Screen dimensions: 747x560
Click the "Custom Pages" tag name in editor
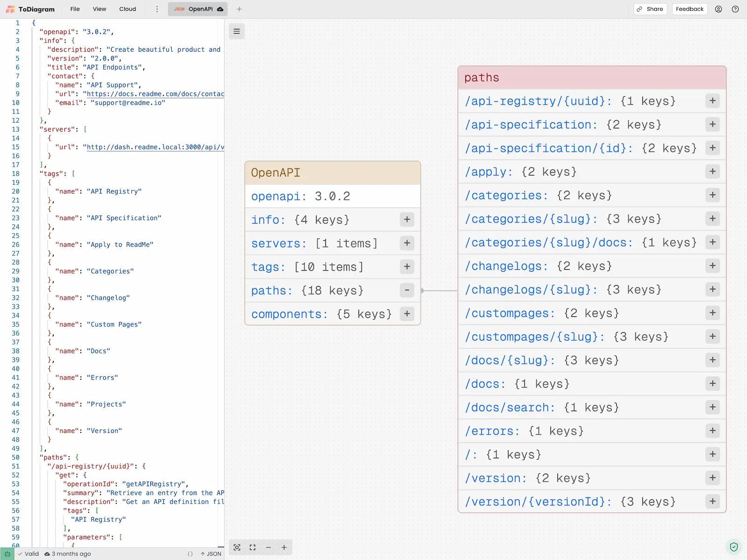click(x=114, y=324)
